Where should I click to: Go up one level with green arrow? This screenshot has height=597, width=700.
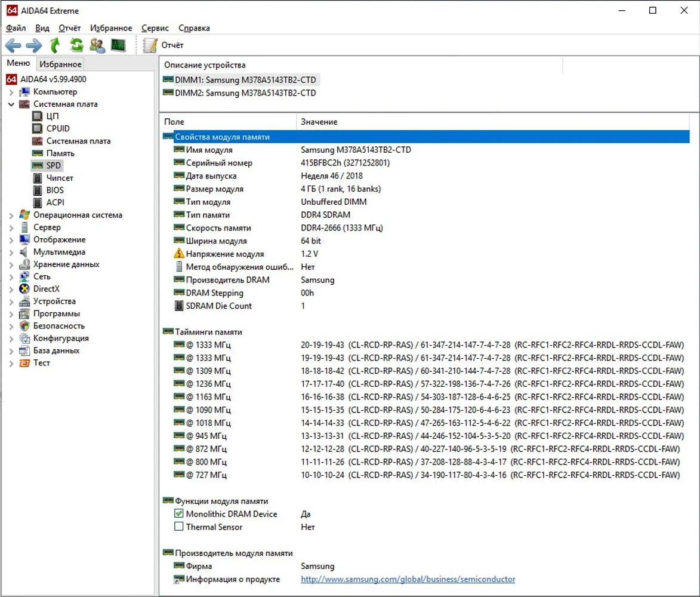55,45
